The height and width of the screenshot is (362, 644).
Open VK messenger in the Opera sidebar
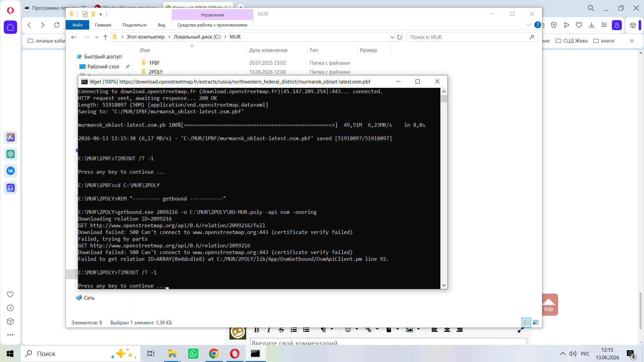(10, 171)
